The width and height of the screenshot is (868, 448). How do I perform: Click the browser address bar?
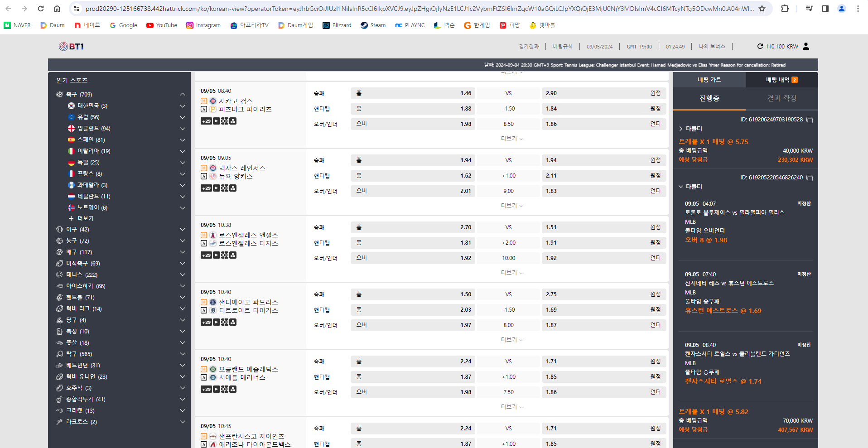(x=419, y=9)
